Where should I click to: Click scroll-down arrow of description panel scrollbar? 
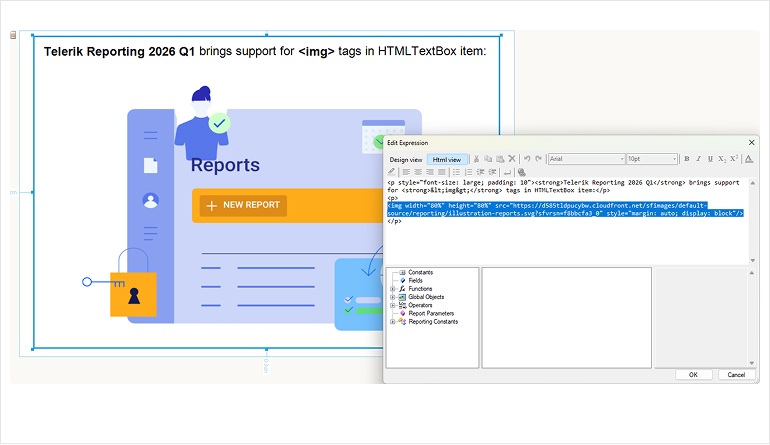tap(752, 363)
